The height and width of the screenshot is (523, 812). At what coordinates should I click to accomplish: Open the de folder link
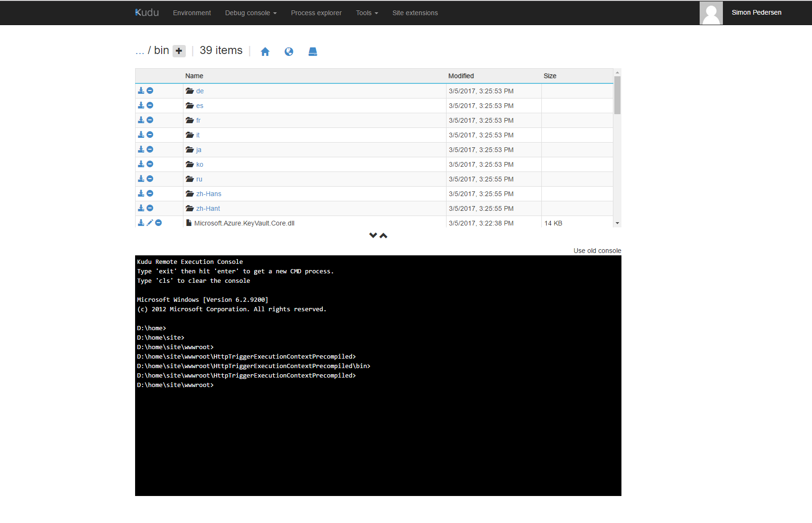click(200, 91)
